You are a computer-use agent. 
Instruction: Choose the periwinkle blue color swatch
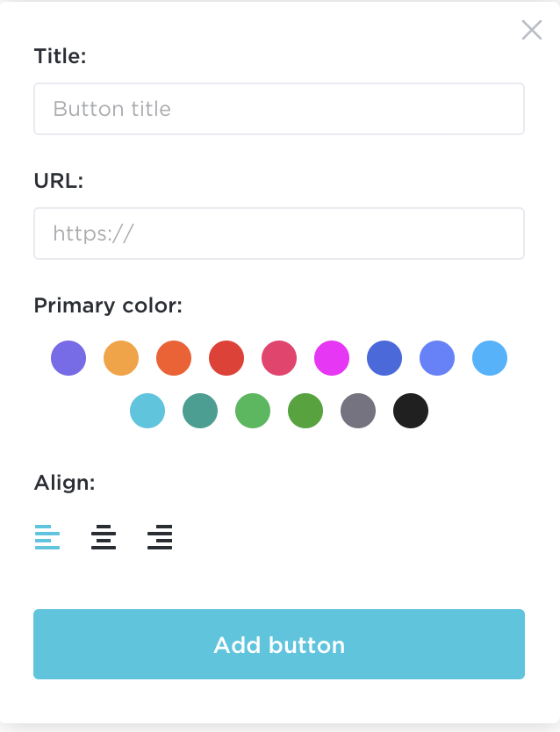pyautogui.click(x=437, y=358)
